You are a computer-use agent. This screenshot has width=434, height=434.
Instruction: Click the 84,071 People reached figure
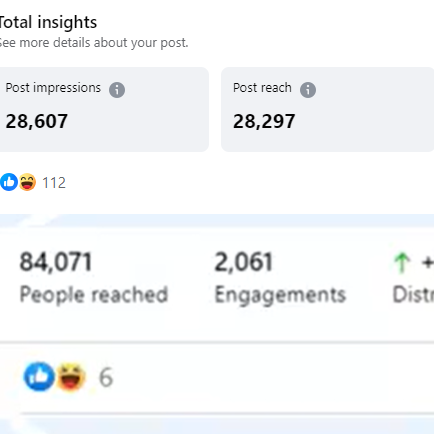56,262
